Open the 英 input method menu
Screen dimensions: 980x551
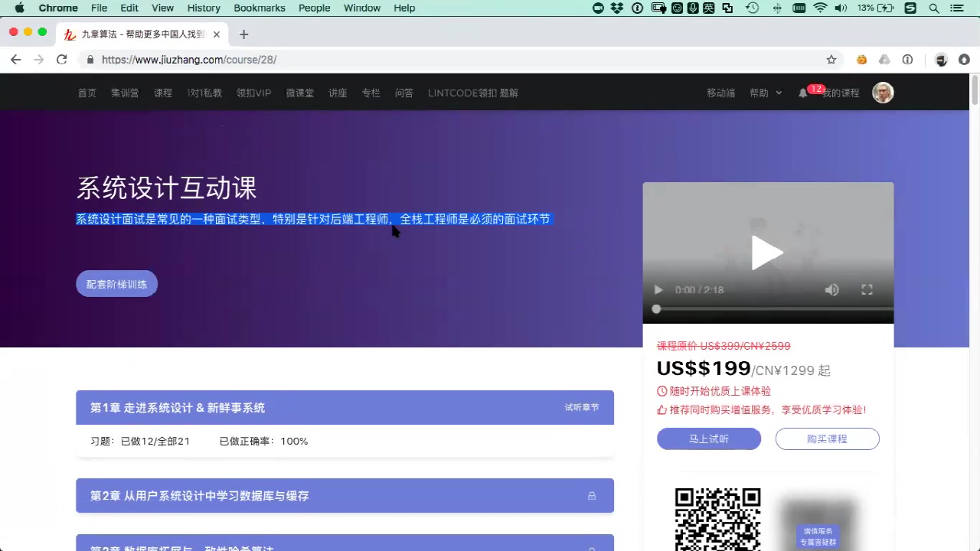(709, 8)
